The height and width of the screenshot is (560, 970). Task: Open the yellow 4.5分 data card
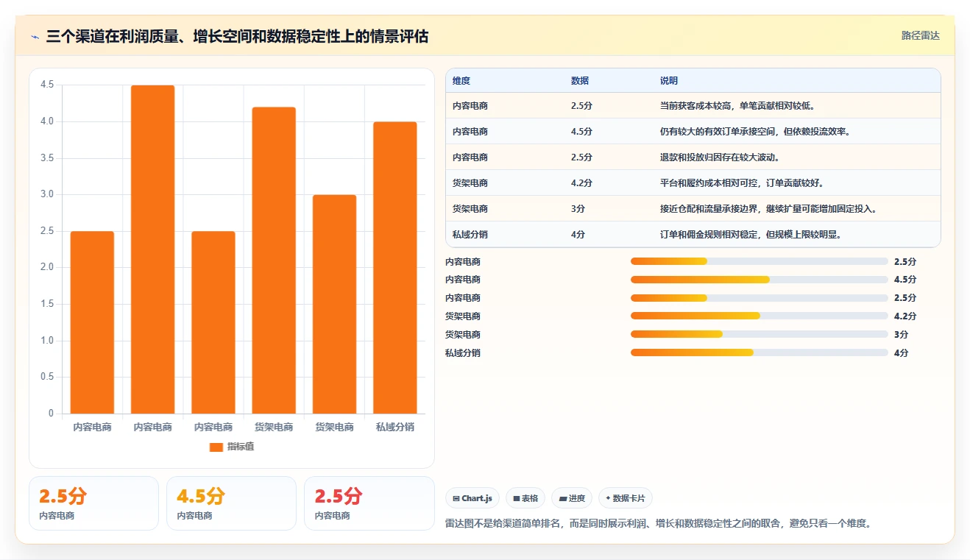tap(231, 503)
